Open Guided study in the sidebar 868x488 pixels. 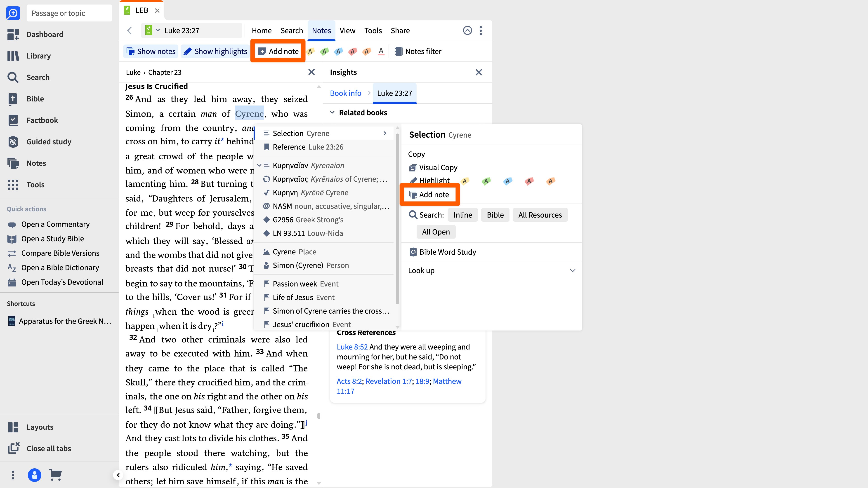[x=39, y=142]
